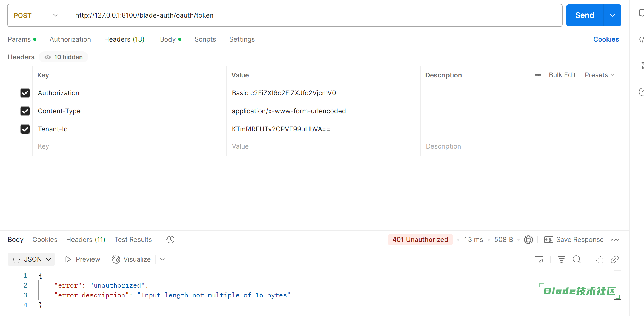Viewport: 644px width, 316px height.
Task: Open the request Body tab
Action: [170, 39]
